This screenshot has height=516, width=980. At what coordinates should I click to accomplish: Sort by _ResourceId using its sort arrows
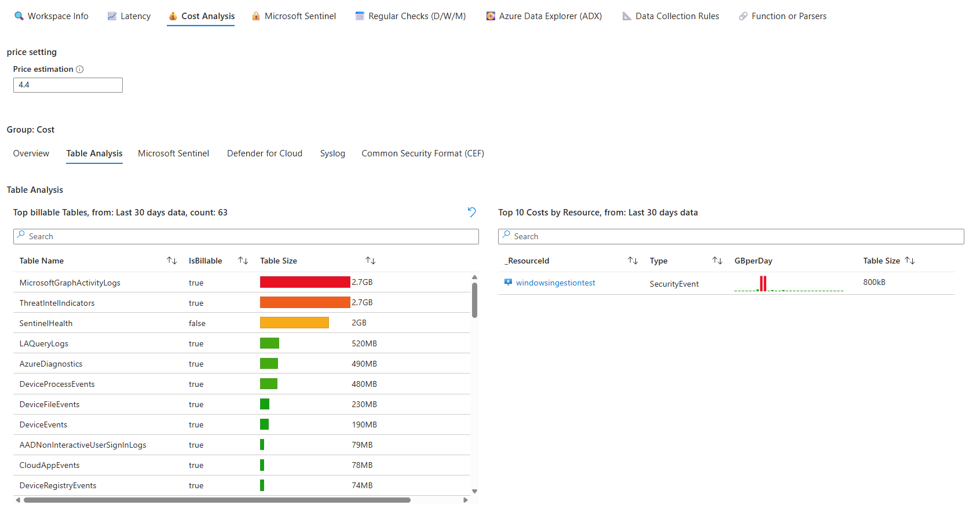(633, 261)
